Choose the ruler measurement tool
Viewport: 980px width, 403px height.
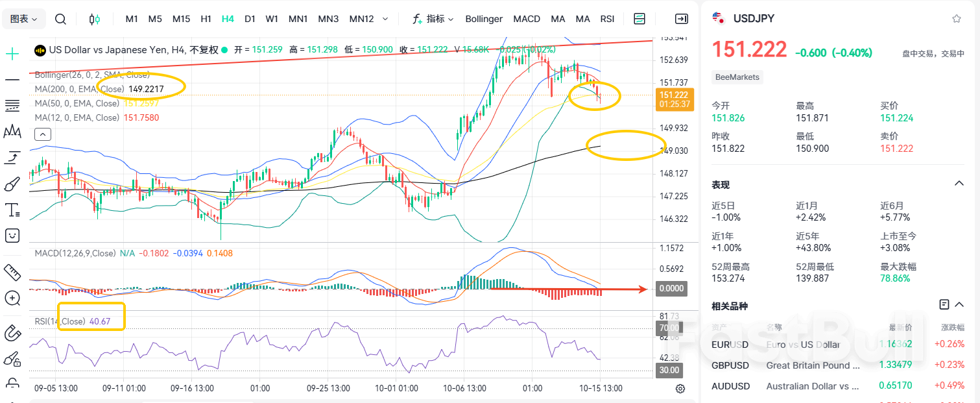pyautogui.click(x=12, y=271)
